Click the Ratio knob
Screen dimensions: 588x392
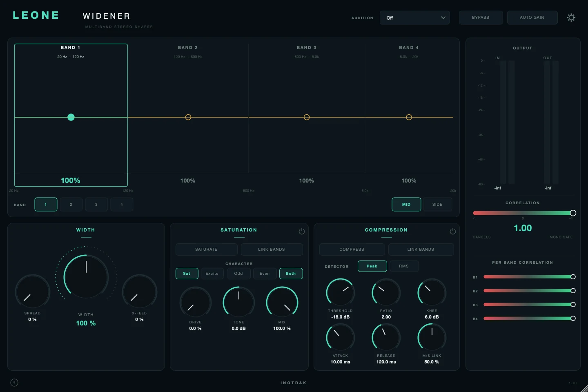tap(386, 292)
